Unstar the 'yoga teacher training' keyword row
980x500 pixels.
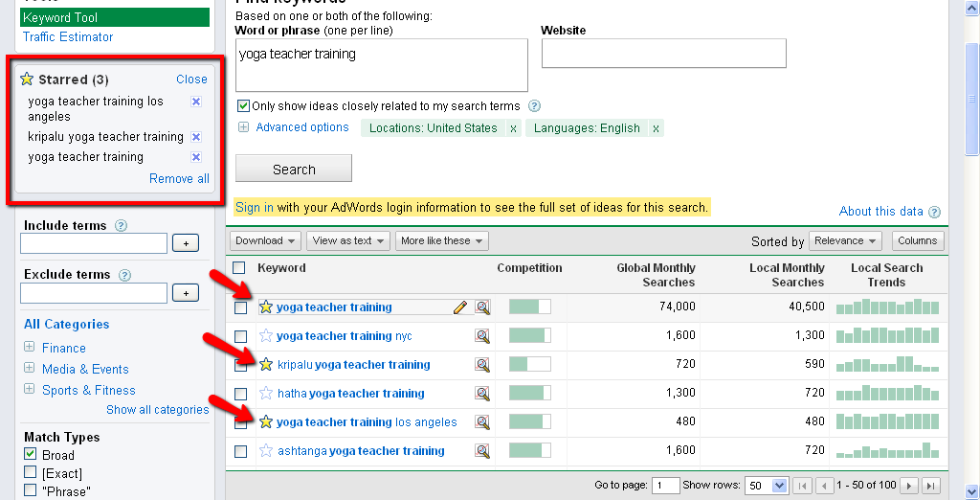[266, 307]
